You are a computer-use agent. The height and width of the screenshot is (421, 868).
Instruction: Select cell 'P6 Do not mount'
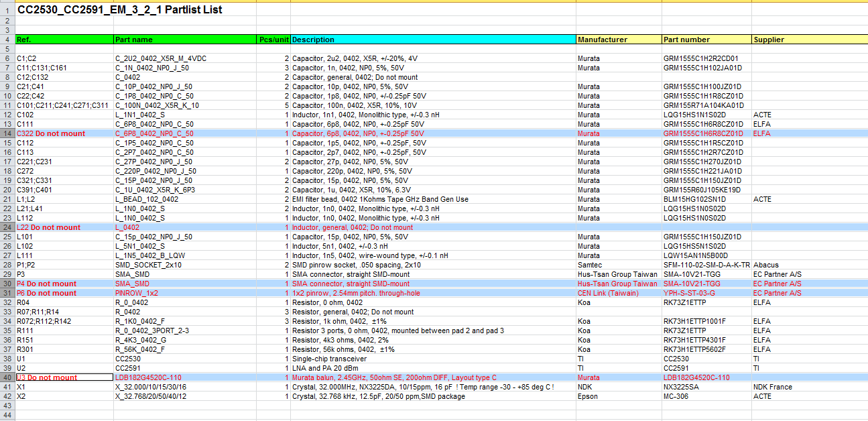coord(64,293)
